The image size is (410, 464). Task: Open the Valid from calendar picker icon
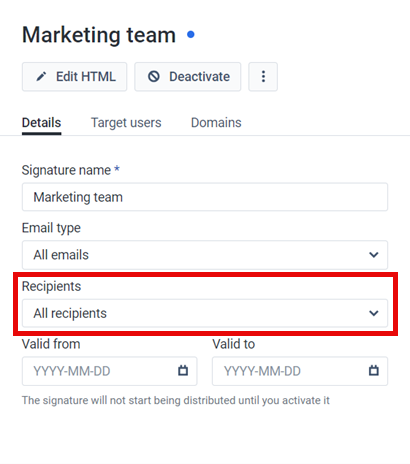(183, 370)
